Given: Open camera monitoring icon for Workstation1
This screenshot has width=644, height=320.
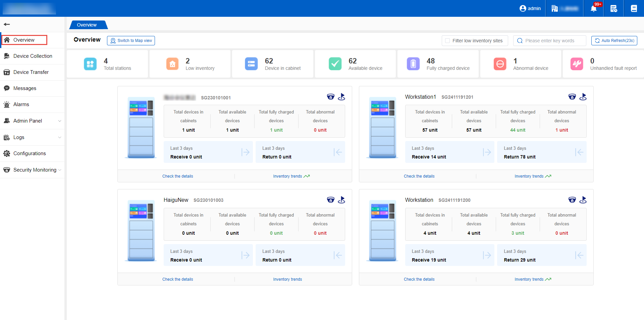Looking at the screenshot, I should 572,97.
